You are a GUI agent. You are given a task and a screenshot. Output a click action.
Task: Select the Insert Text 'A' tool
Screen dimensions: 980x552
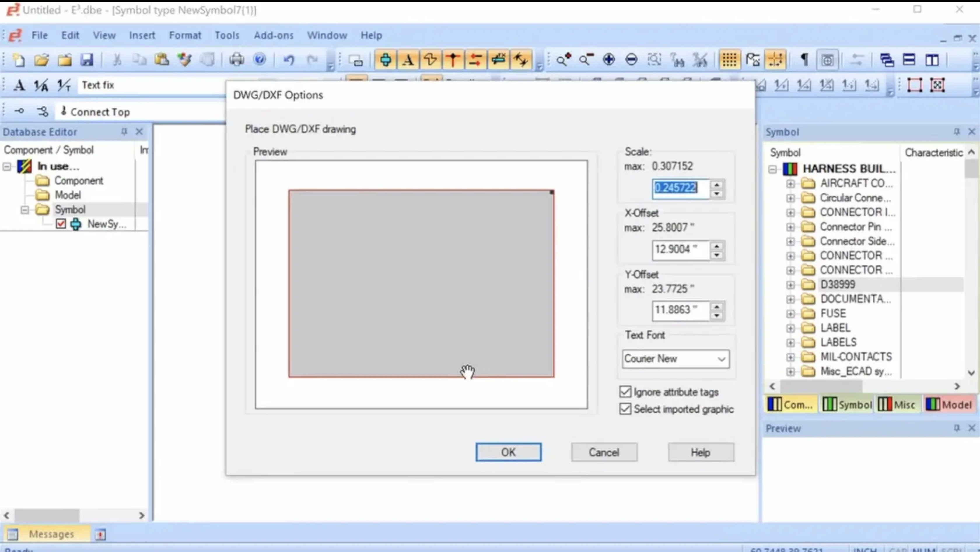408,60
